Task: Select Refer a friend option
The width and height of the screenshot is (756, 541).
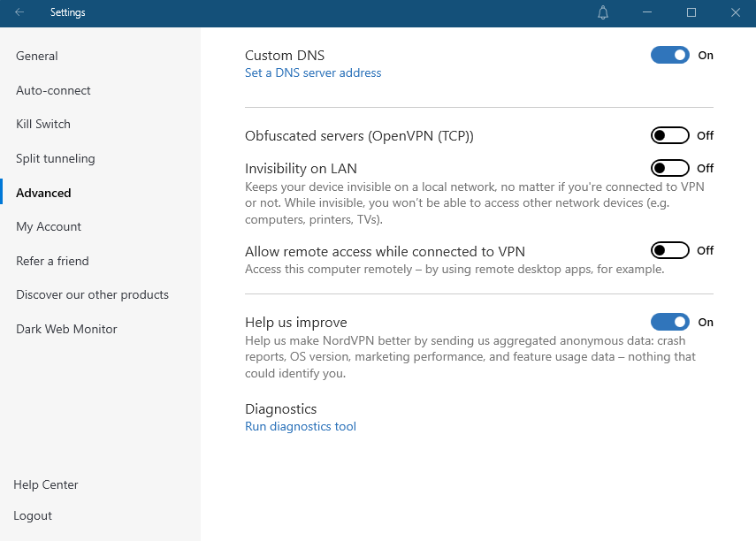Action: tap(52, 261)
